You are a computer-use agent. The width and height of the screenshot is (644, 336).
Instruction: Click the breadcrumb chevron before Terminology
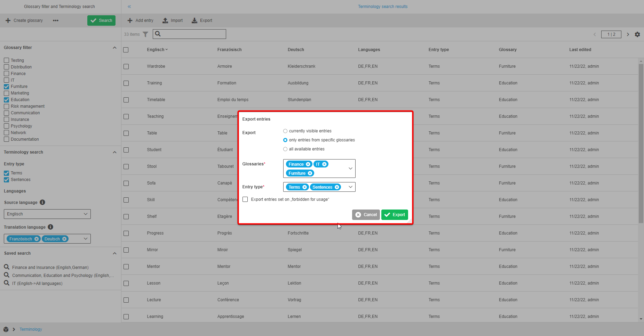[x=14, y=329]
